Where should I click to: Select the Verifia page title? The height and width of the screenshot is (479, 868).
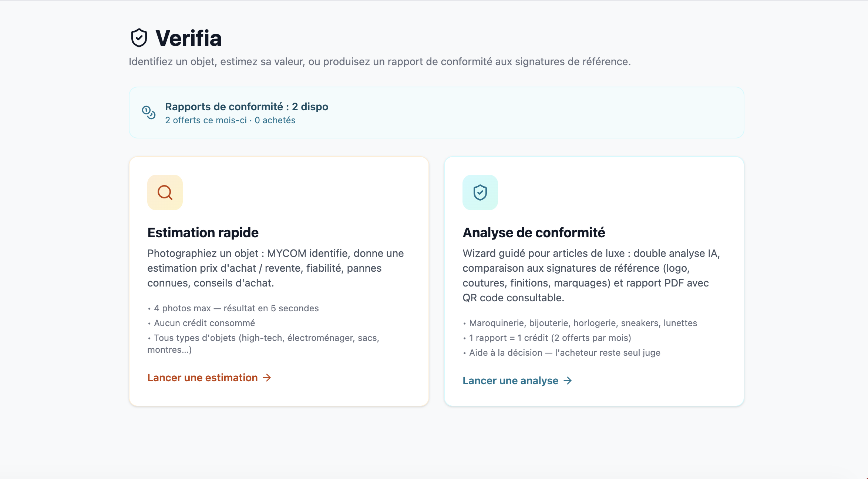(x=188, y=38)
